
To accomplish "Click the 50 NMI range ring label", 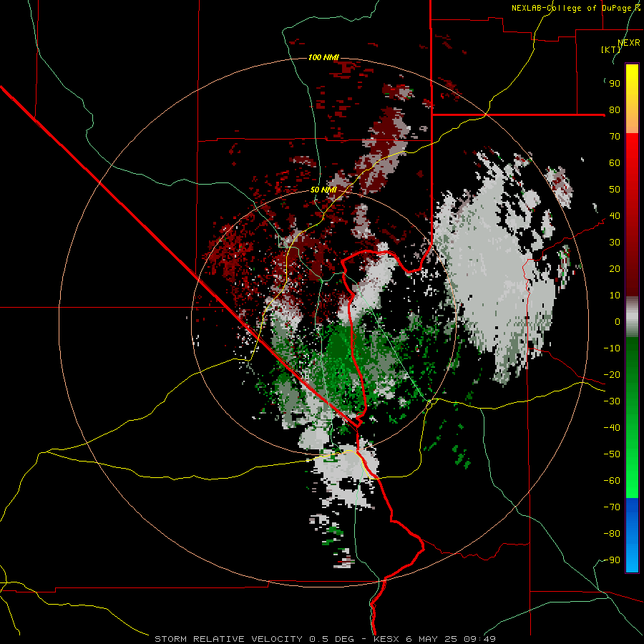I will [x=323, y=190].
